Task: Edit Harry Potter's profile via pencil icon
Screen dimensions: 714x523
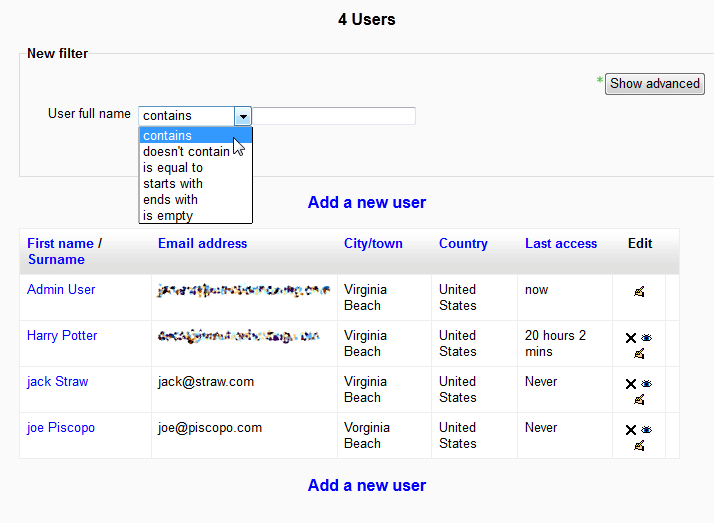Action: point(639,353)
